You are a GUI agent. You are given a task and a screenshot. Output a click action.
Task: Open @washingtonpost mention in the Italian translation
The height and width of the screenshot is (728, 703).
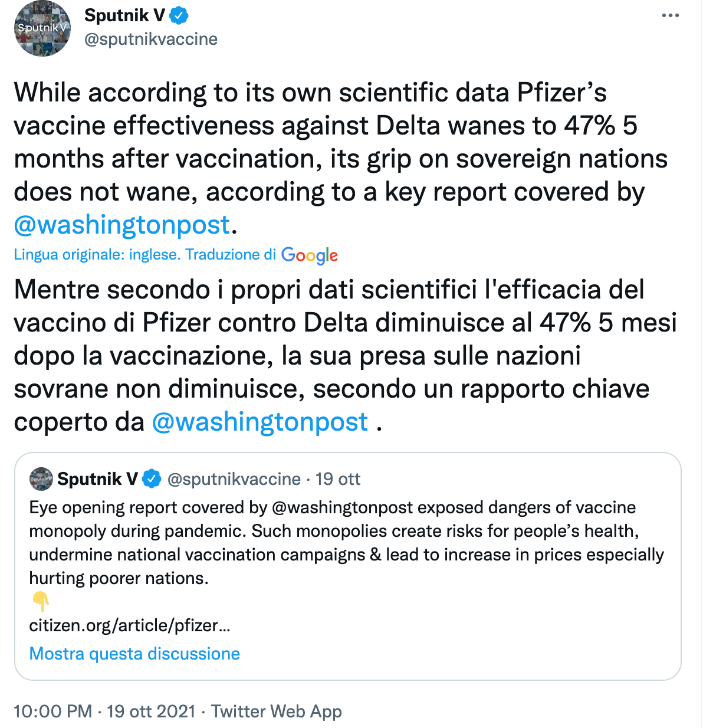click(x=260, y=422)
